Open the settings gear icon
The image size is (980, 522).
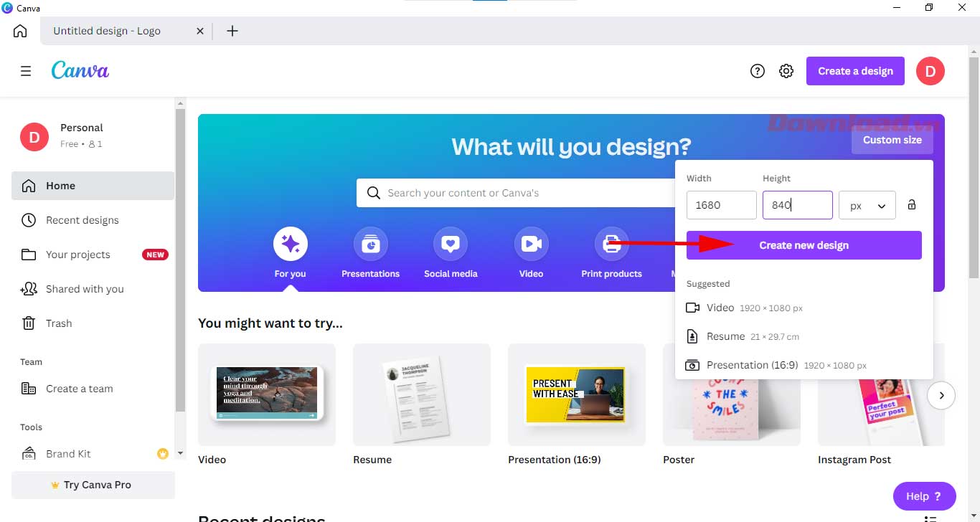tap(786, 71)
